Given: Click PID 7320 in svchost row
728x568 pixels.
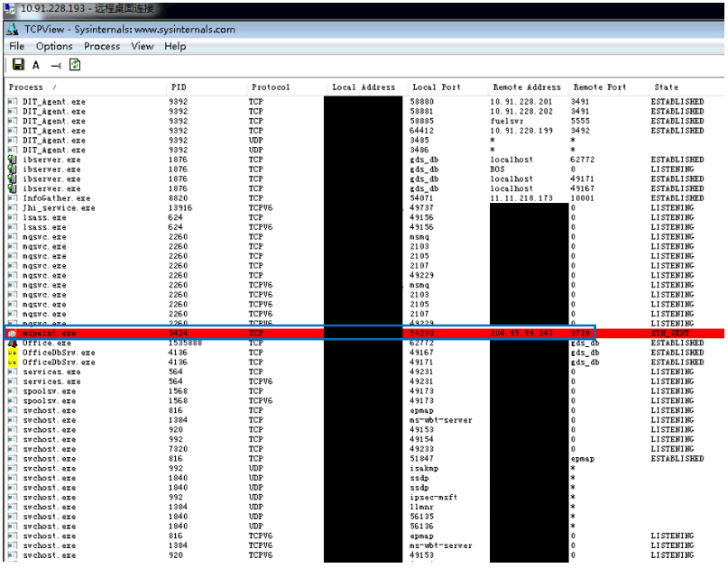Looking at the screenshot, I should tap(179, 449).
